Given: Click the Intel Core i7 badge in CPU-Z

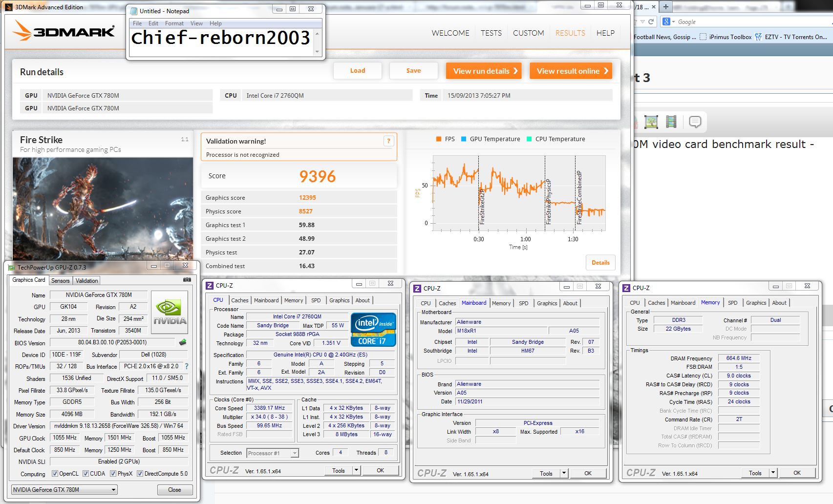Looking at the screenshot, I should [373, 330].
